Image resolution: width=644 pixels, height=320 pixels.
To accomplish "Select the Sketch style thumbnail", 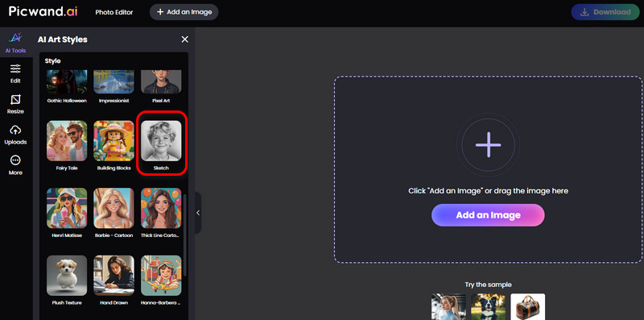I will [161, 141].
